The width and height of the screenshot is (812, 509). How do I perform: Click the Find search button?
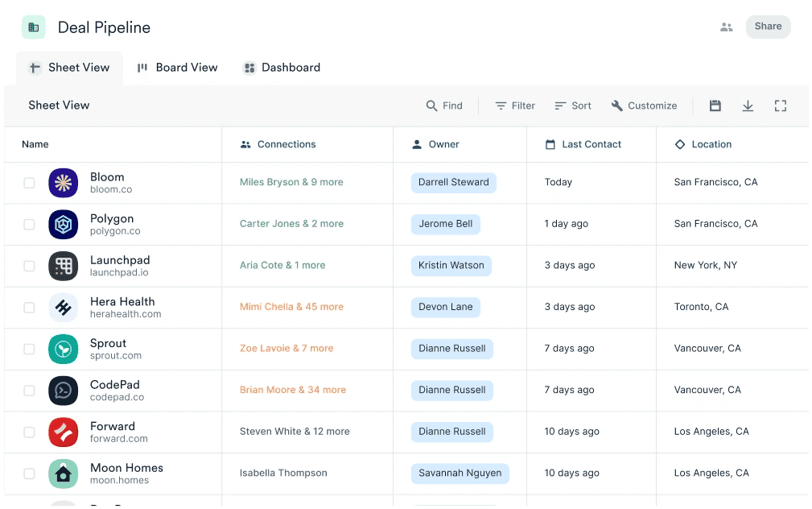pyautogui.click(x=444, y=106)
